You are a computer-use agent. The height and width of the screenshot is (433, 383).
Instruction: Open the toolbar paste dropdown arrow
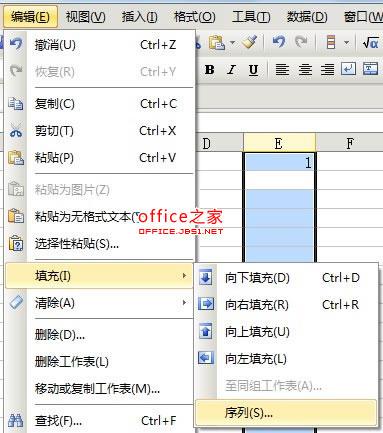click(x=232, y=42)
